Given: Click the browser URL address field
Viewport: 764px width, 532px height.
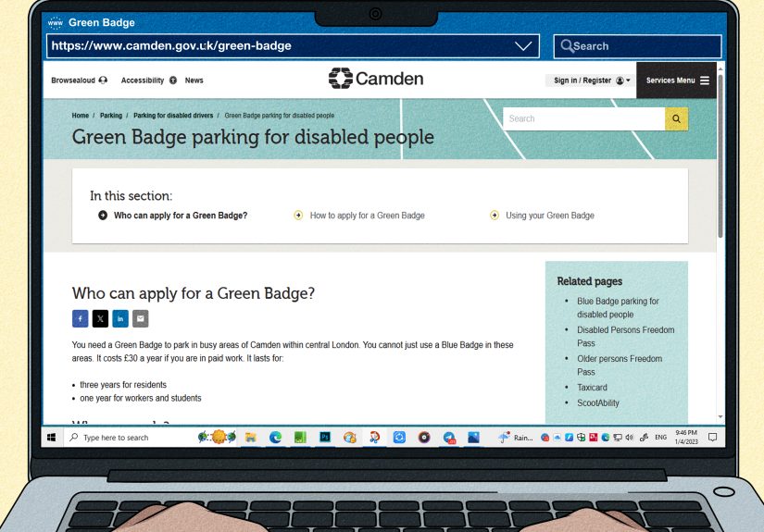Looking at the screenshot, I should (293, 46).
